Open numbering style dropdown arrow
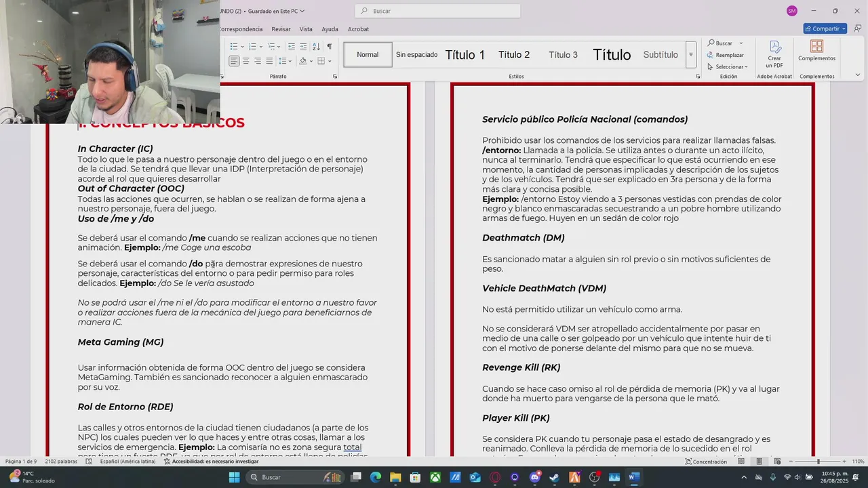Viewport: 868px width, 488px height. click(x=260, y=46)
